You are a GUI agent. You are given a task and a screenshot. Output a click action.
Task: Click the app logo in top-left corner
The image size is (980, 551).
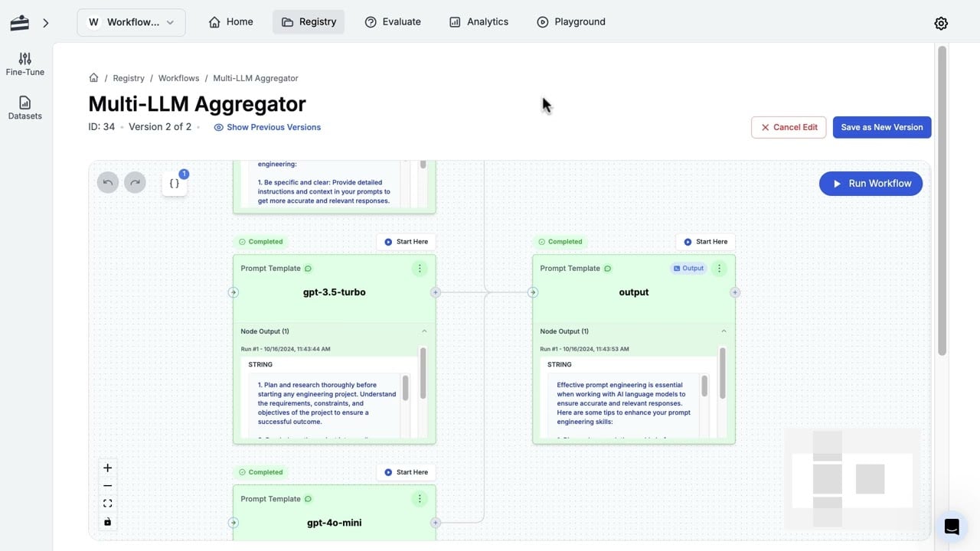pos(20,23)
